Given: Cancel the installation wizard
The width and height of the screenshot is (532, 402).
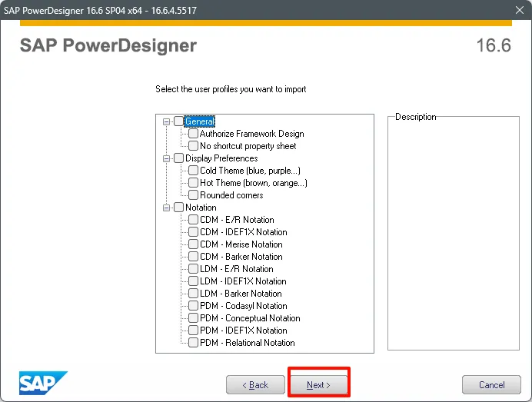Looking at the screenshot, I should 491,384.
